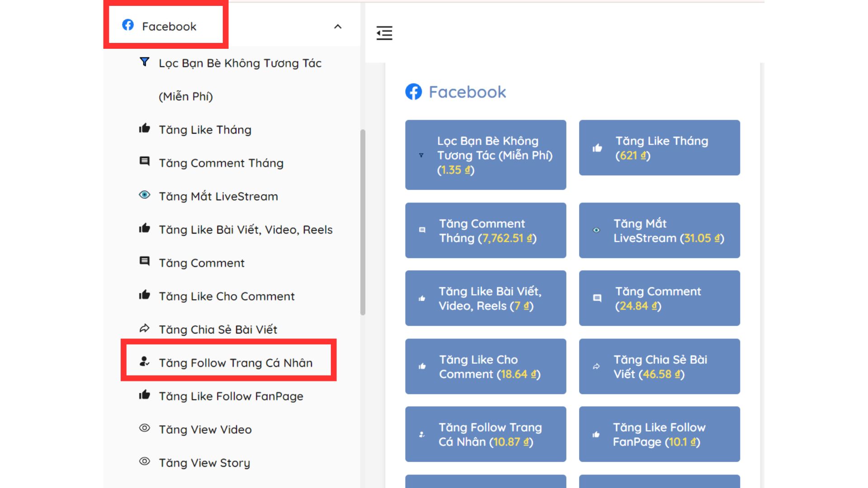This screenshot has height=488, width=868.
Task: Open the Tăng Follow Trang Cá Nhân (10.87 ₫) card
Action: pos(486,434)
